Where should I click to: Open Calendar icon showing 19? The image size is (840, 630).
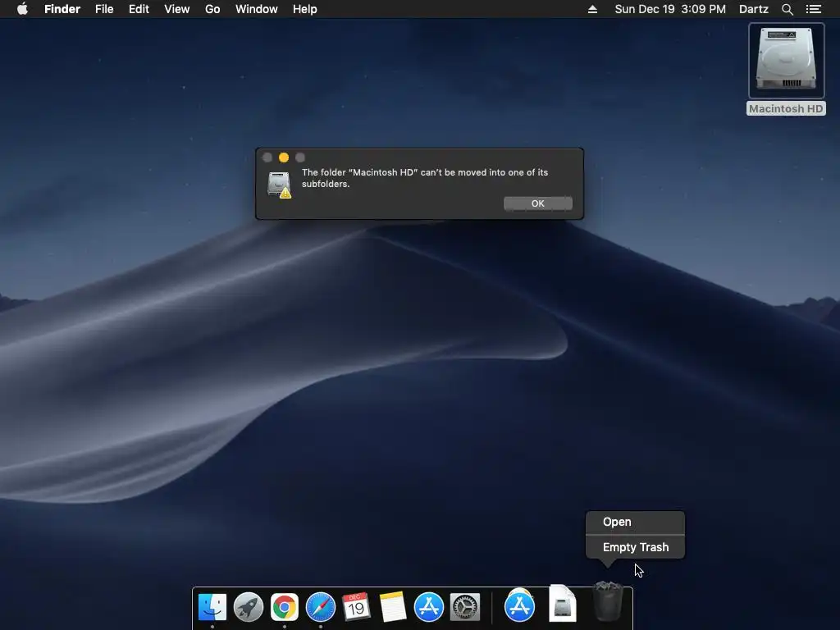[356, 607]
